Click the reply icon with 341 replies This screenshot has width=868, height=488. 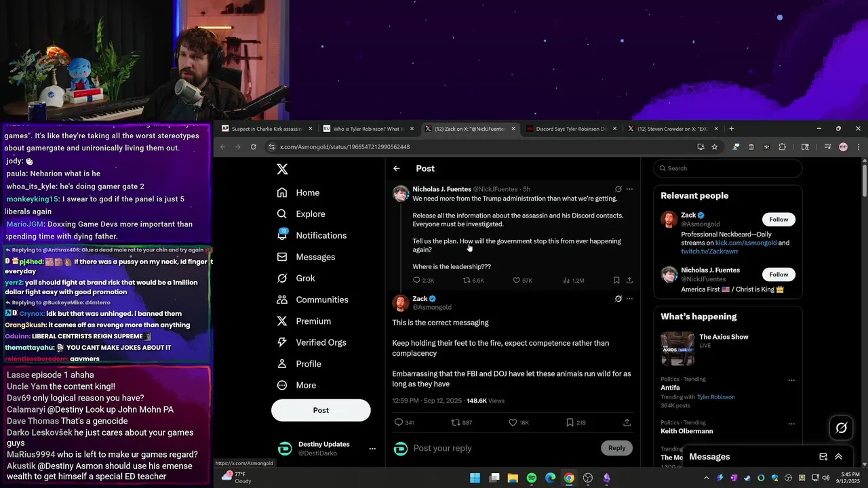pos(399,422)
